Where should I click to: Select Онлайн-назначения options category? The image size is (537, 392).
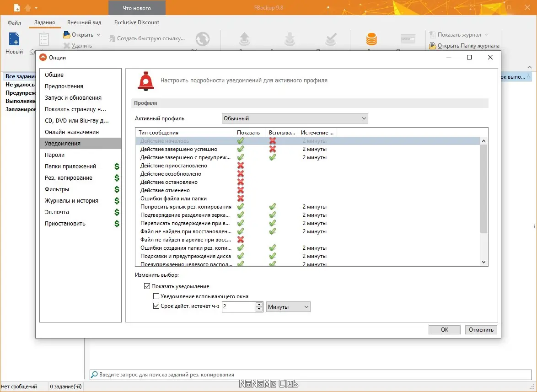(81, 132)
